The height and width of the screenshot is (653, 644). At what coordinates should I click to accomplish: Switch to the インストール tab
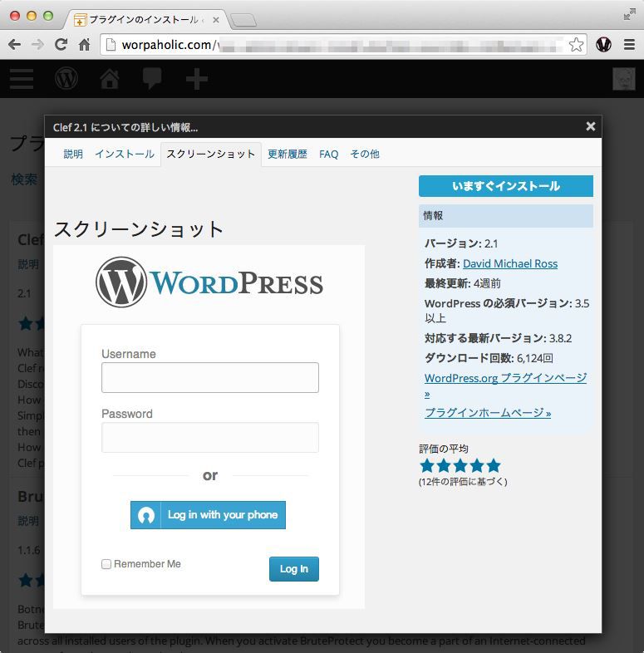(125, 154)
